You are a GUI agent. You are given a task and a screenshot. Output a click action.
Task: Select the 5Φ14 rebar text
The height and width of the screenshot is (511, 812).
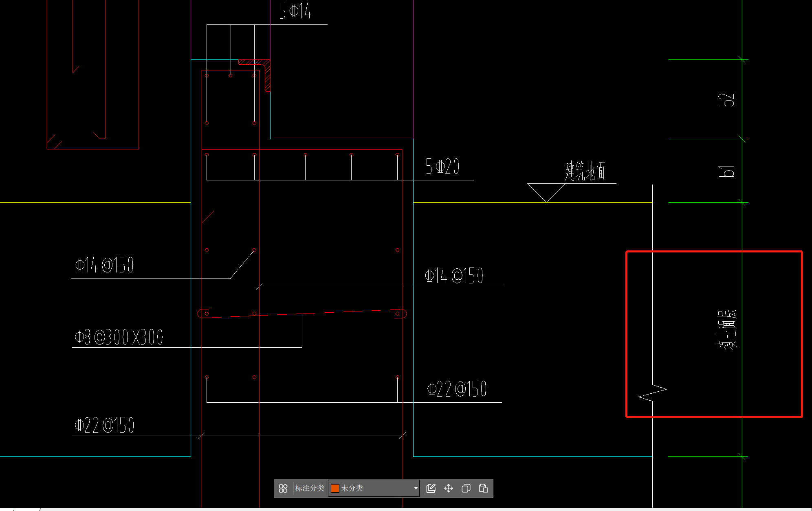coord(295,11)
